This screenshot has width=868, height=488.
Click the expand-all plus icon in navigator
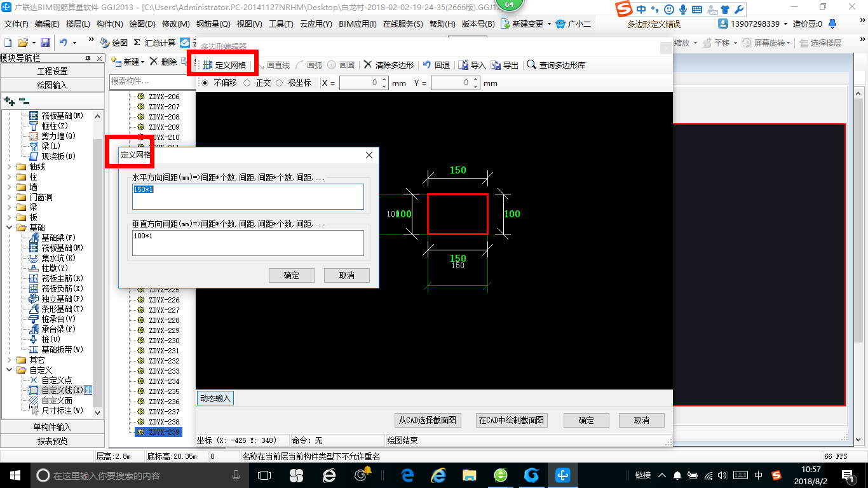tap(9, 101)
